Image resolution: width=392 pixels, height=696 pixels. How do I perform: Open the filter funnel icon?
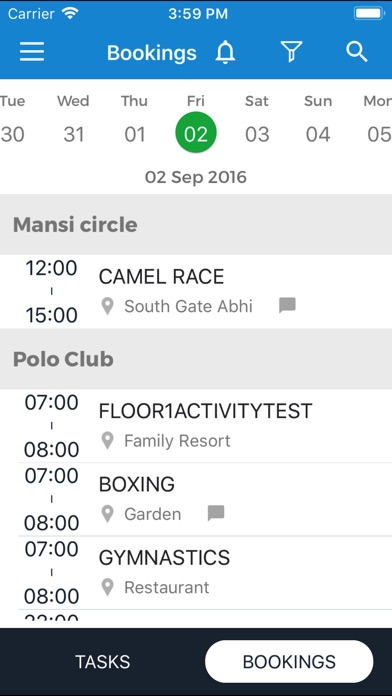pyautogui.click(x=292, y=51)
